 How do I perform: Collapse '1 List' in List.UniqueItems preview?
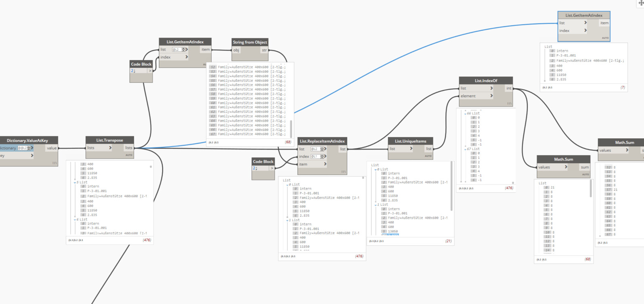(375, 205)
